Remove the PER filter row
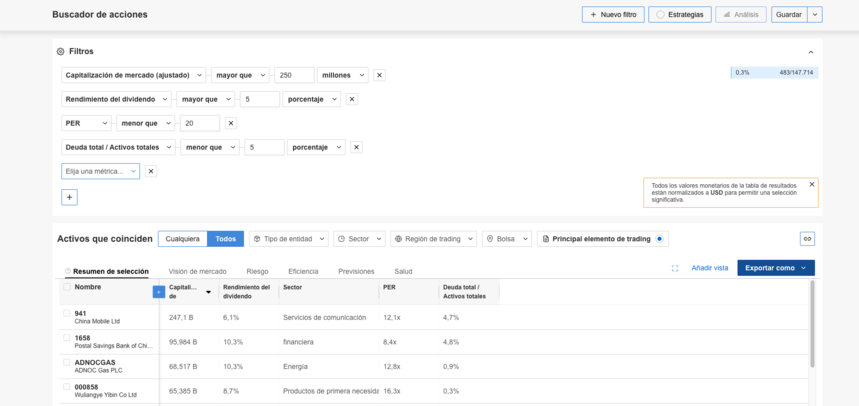 (231, 123)
